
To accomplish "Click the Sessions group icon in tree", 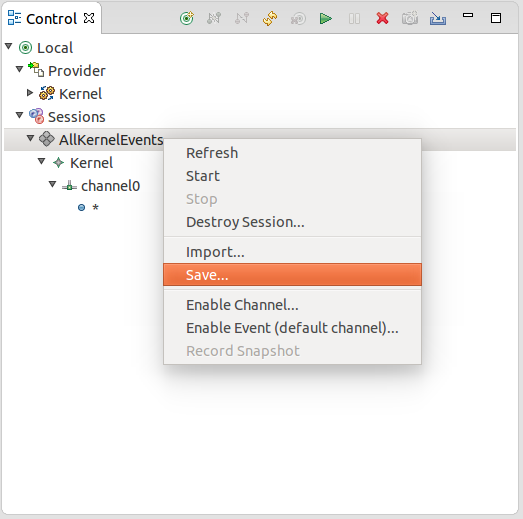I will [x=36, y=116].
